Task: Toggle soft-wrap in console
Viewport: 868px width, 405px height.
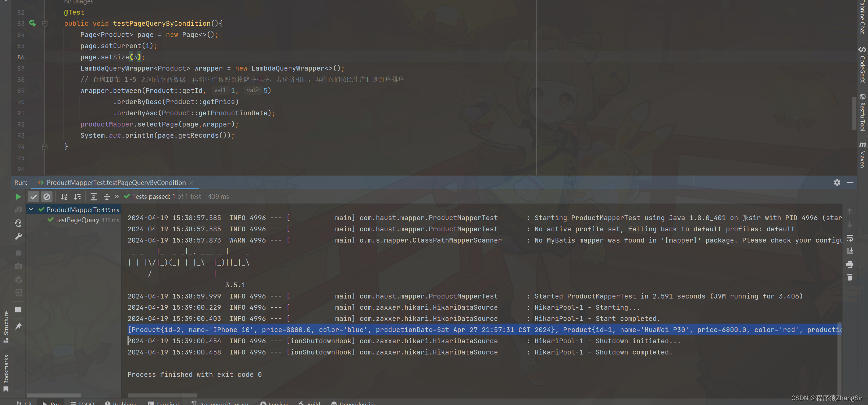Action: click(x=849, y=238)
